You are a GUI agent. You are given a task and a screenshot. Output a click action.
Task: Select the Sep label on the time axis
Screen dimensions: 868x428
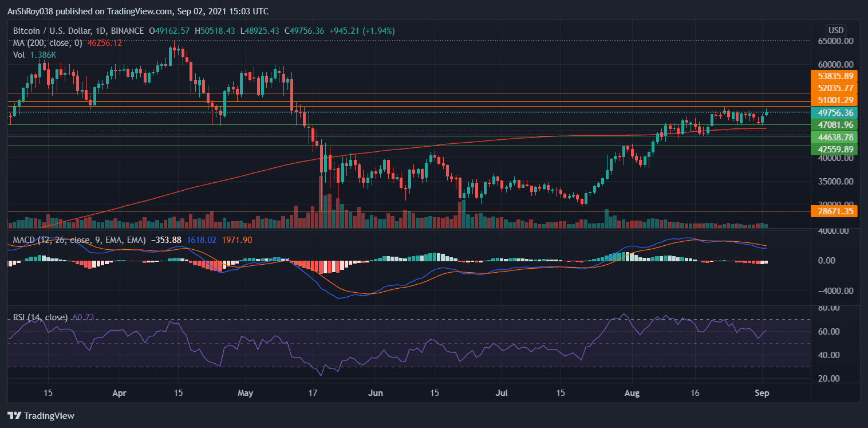pos(762,394)
